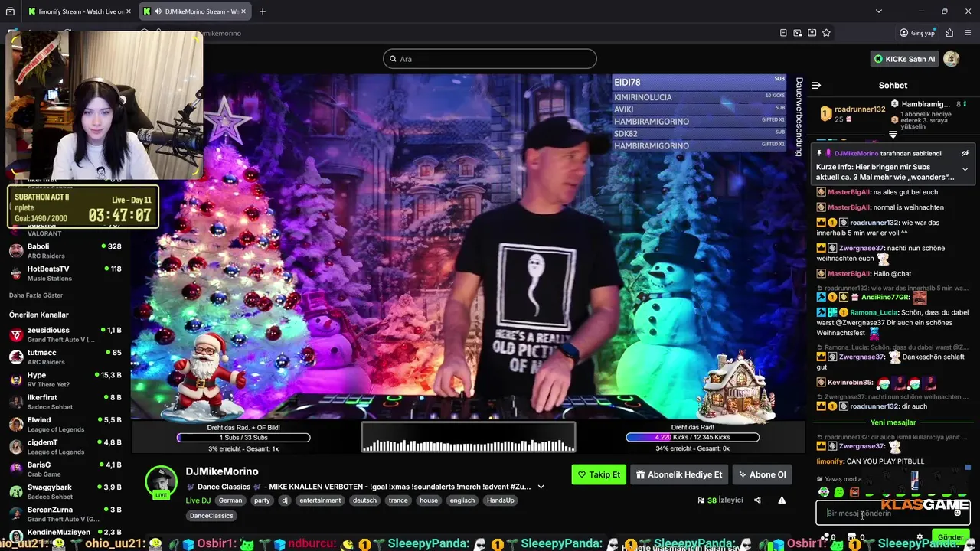Select the trance tag
Viewport: 980px width, 551px height.
coord(398,500)
